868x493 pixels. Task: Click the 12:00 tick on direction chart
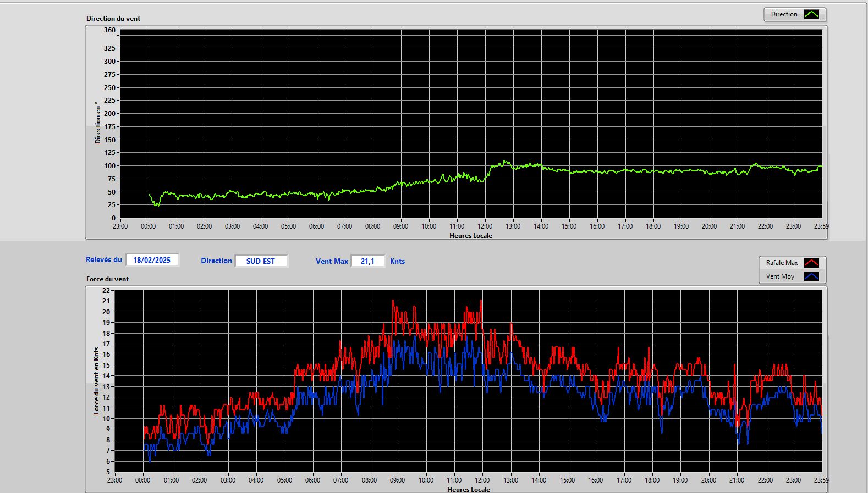pos(485,226)
